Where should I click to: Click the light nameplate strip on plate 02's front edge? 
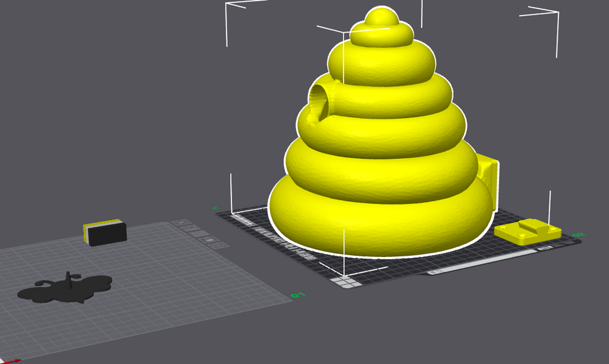(484, 262)
